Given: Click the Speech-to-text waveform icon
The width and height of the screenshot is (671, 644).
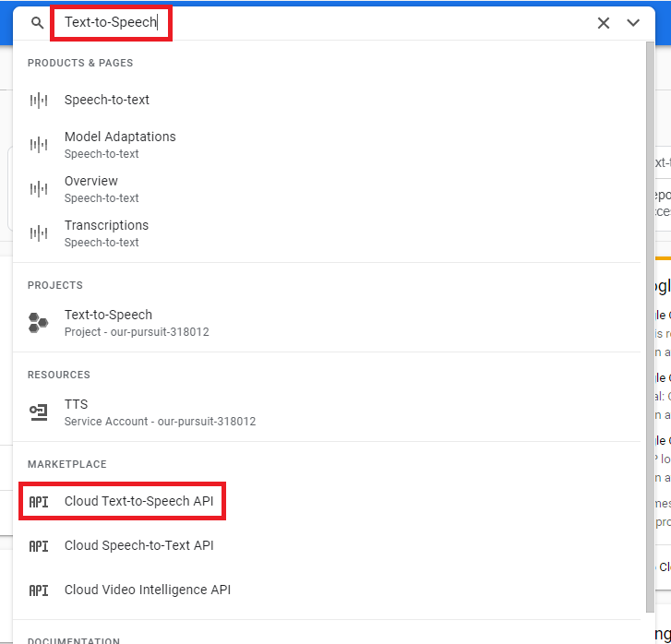Looking at the screenshot, I should [38, 100].
